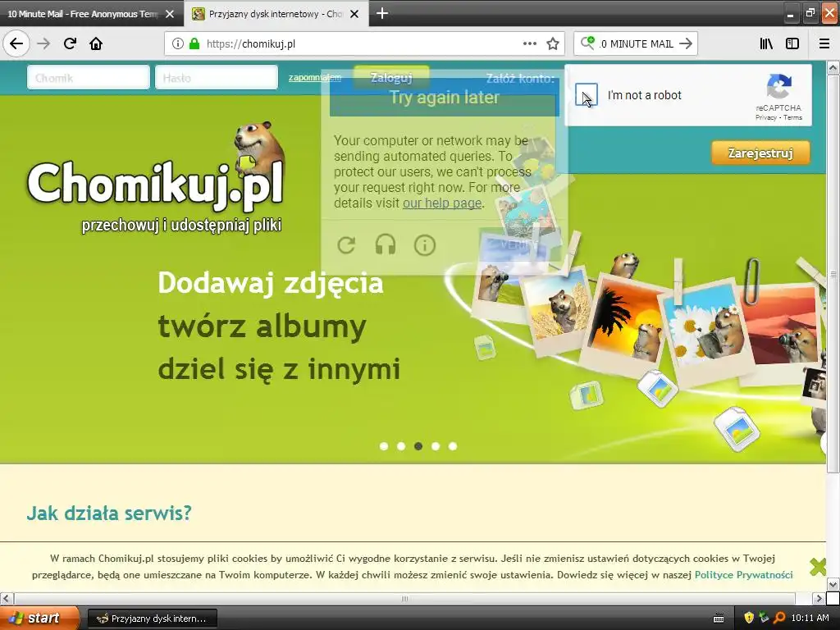Screen dimensions: 840x630
Task: Close the 10 Minute Mail tab
Action: click(170, 14)
